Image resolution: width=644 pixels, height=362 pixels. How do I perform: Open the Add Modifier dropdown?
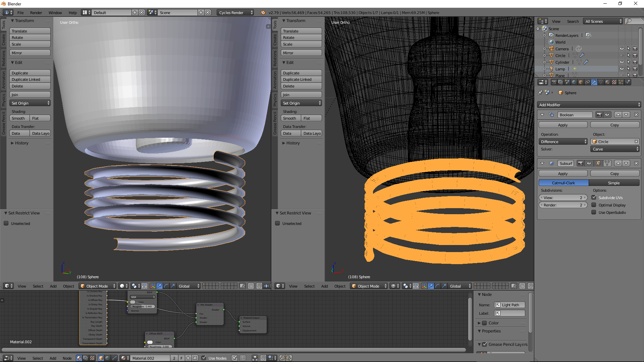(x=589, y=105)
